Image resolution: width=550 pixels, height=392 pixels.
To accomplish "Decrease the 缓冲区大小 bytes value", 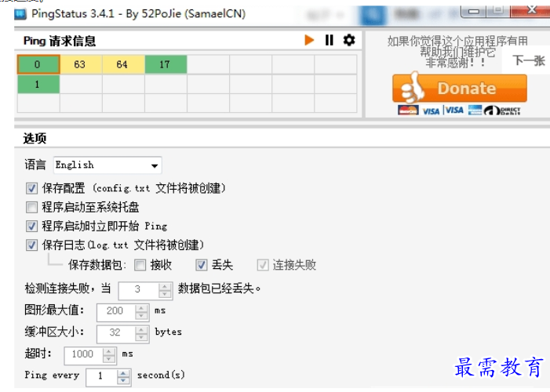I will pos(141,338).
